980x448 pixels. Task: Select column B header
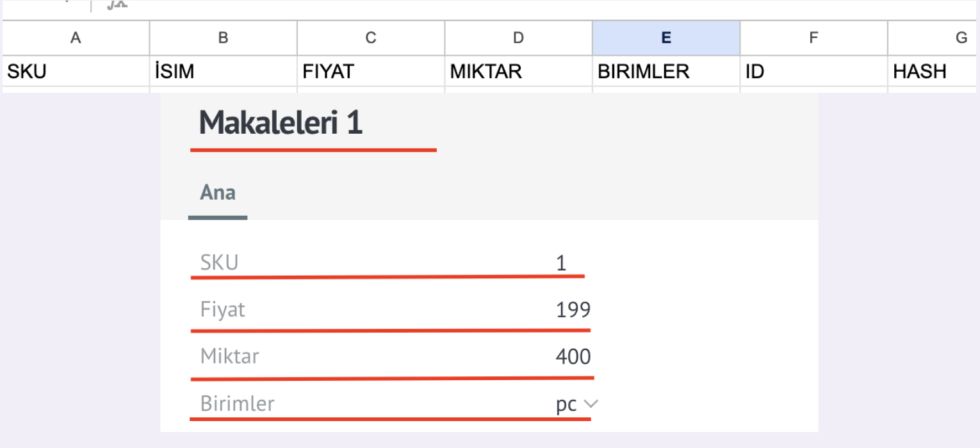224,38
